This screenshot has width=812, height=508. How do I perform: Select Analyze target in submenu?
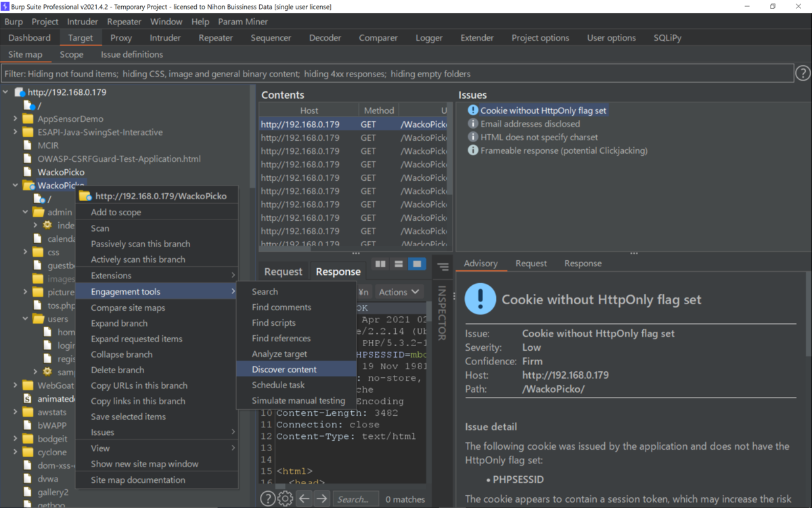(x=296, y=354)
